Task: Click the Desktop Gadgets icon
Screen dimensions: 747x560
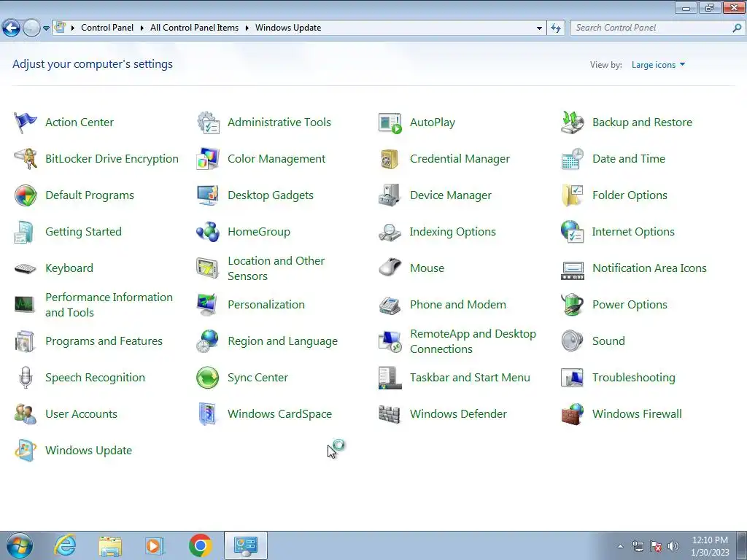Action: (208, 195)
